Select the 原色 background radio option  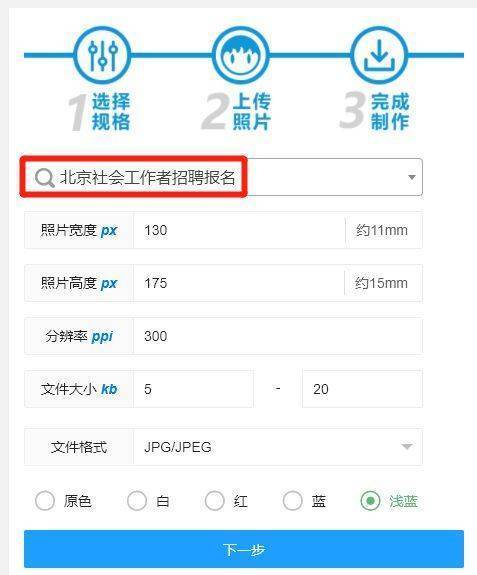[45, 501]
